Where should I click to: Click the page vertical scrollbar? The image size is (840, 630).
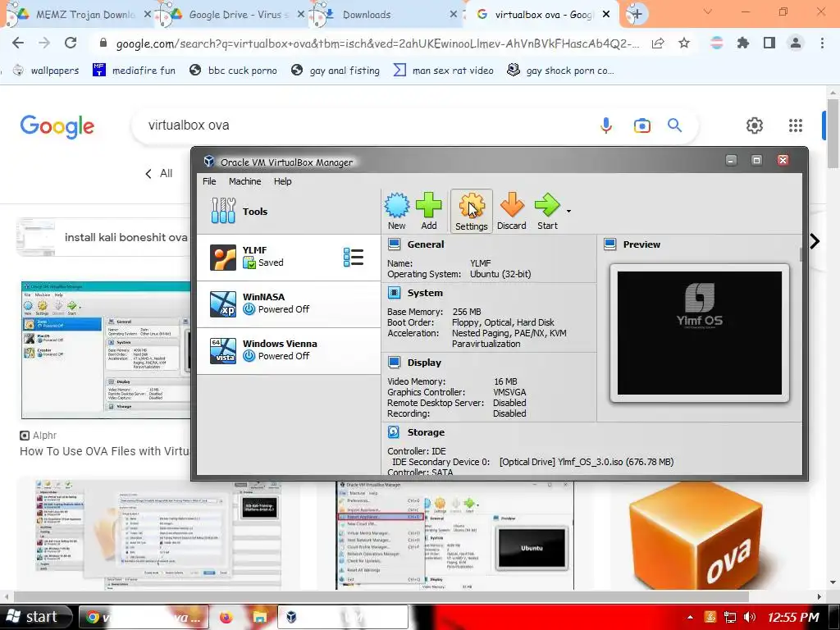[833, 134]
